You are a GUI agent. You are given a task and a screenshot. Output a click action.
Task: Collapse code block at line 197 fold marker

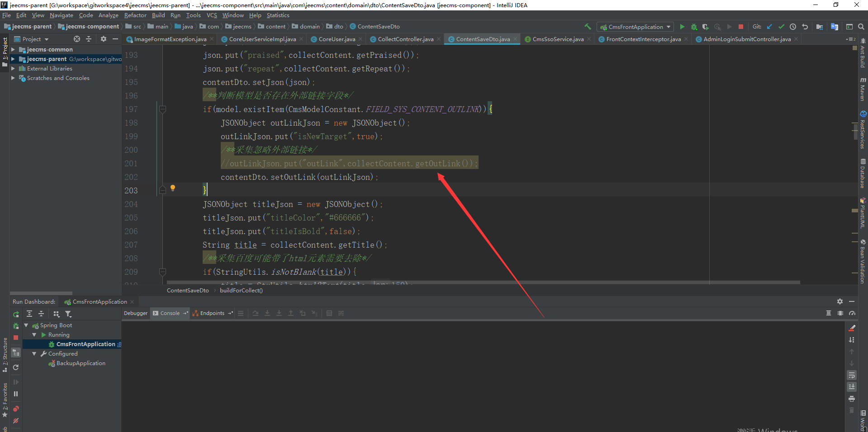pyautogui.click(x=163, y=109)
